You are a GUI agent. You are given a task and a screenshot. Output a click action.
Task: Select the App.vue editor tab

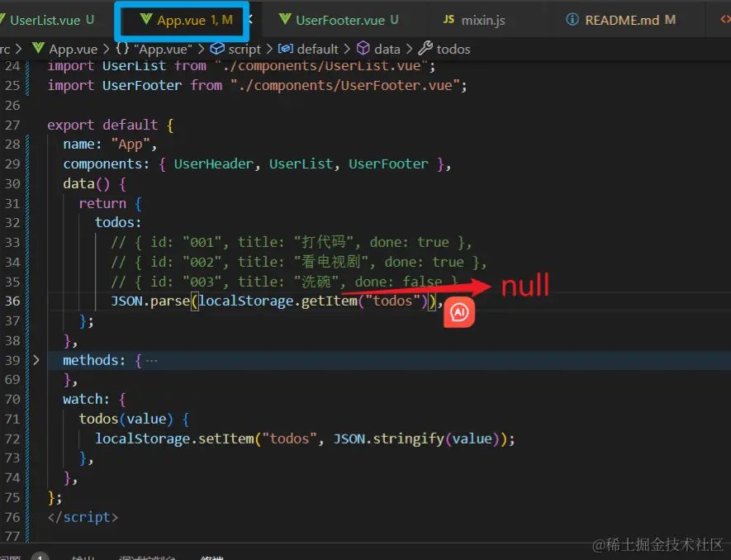pyautogui.click(x=187, y=20)
